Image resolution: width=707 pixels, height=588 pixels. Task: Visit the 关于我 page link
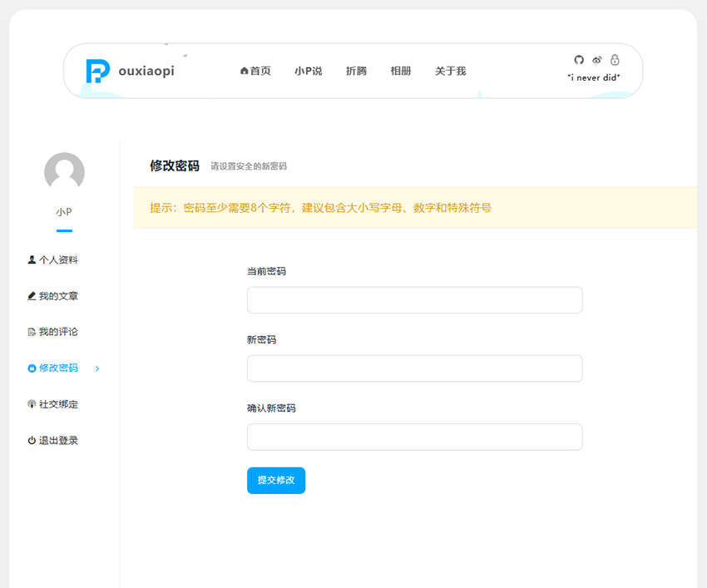450,72
